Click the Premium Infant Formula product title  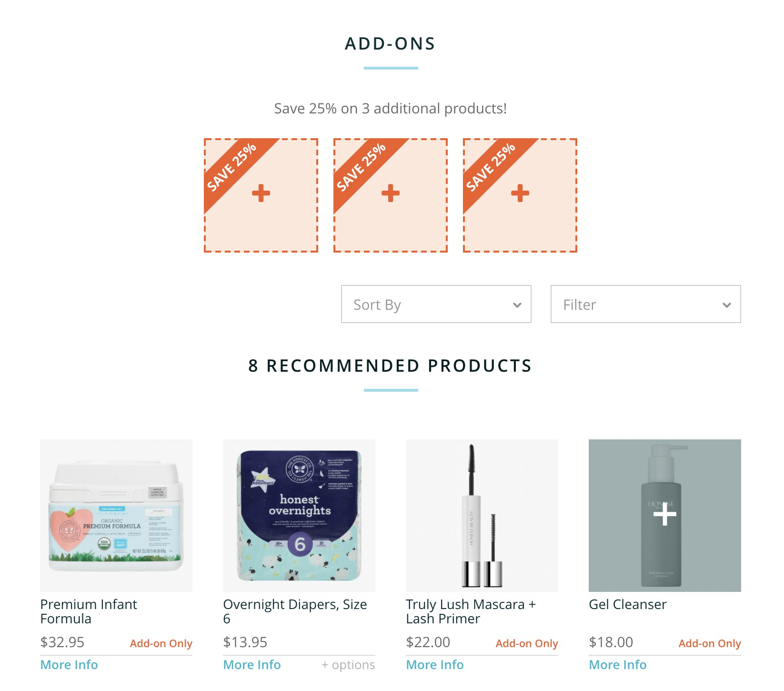(89, 611)
